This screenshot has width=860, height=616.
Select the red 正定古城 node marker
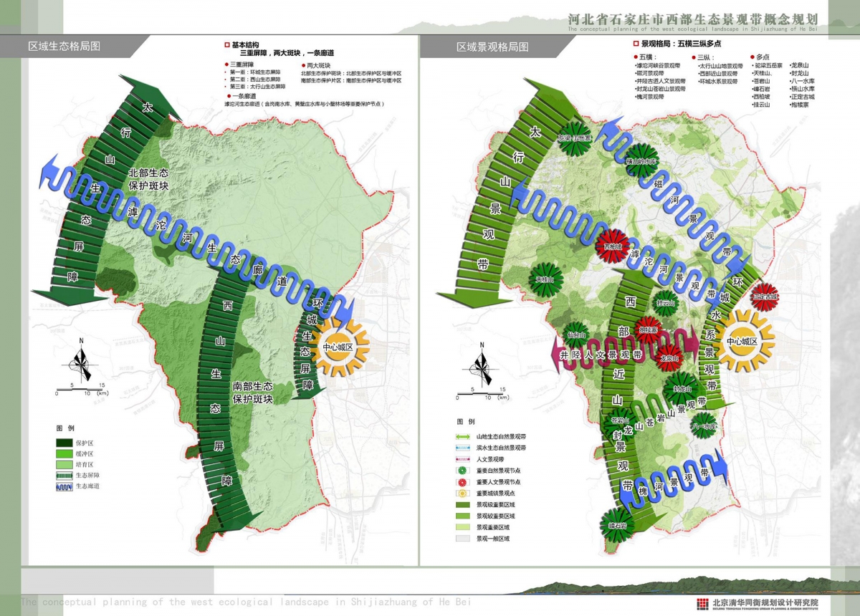click(x=765, y=295)
